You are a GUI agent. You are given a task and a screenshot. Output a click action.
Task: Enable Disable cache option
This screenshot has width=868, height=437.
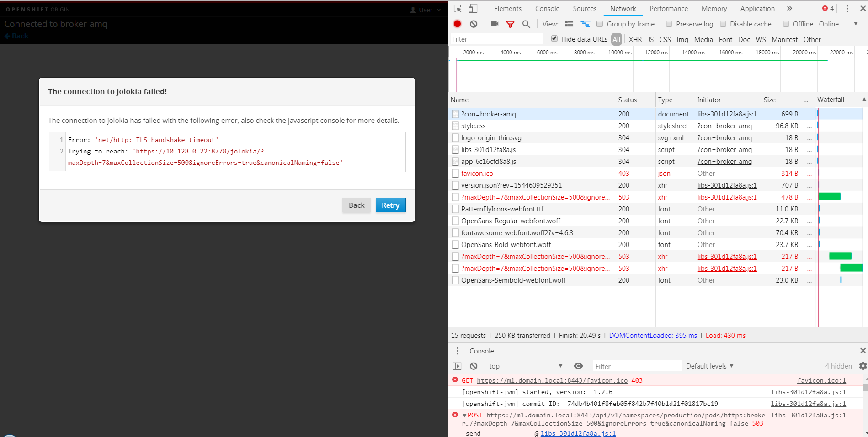723,24
